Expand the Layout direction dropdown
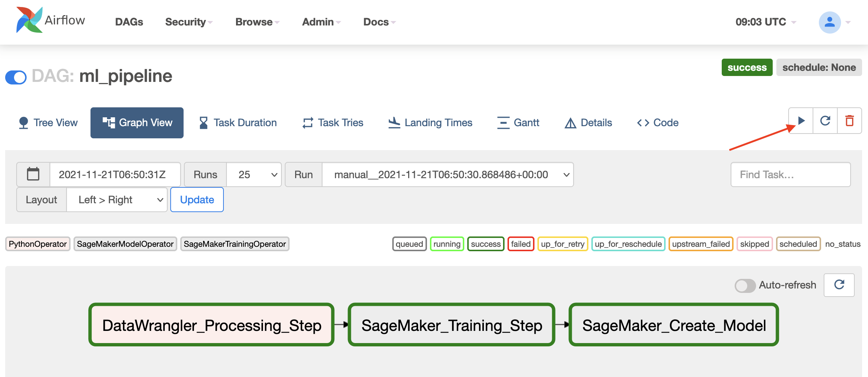868x377 pixels. click(117, 200)
